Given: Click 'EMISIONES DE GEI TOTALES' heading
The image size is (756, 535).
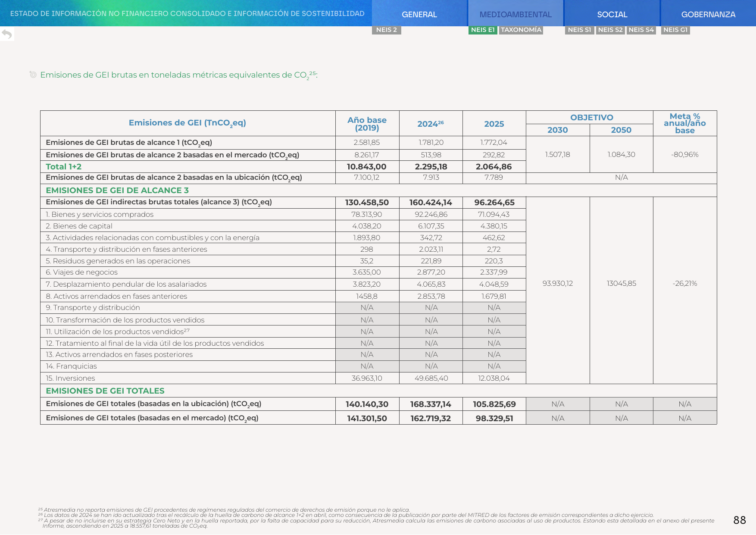Looking at the screenshot, I should pyautogui.click(x=105, y=391).
